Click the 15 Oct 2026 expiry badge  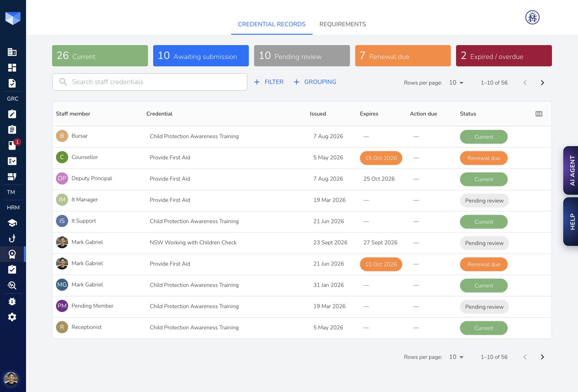point(381,158)
